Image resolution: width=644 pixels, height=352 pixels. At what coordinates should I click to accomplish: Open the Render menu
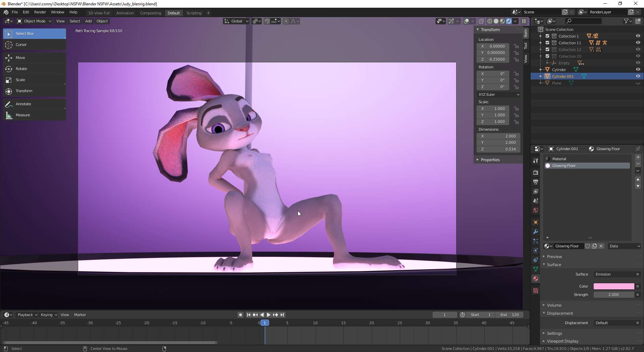tap(40, 12)
